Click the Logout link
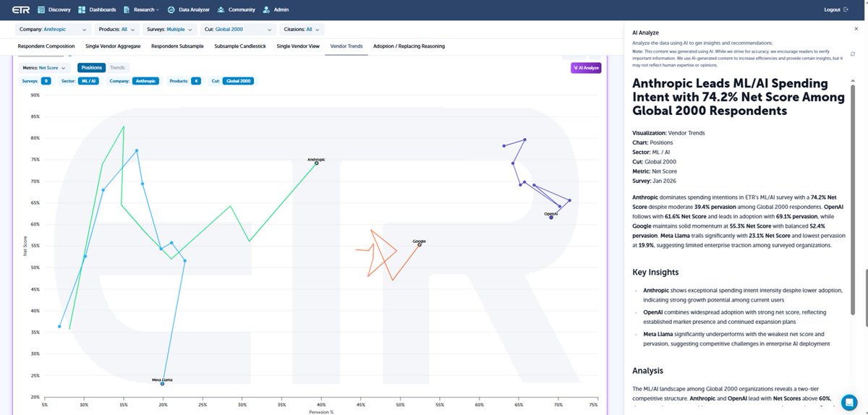This screenshot has width=868, height=415. 832,10
